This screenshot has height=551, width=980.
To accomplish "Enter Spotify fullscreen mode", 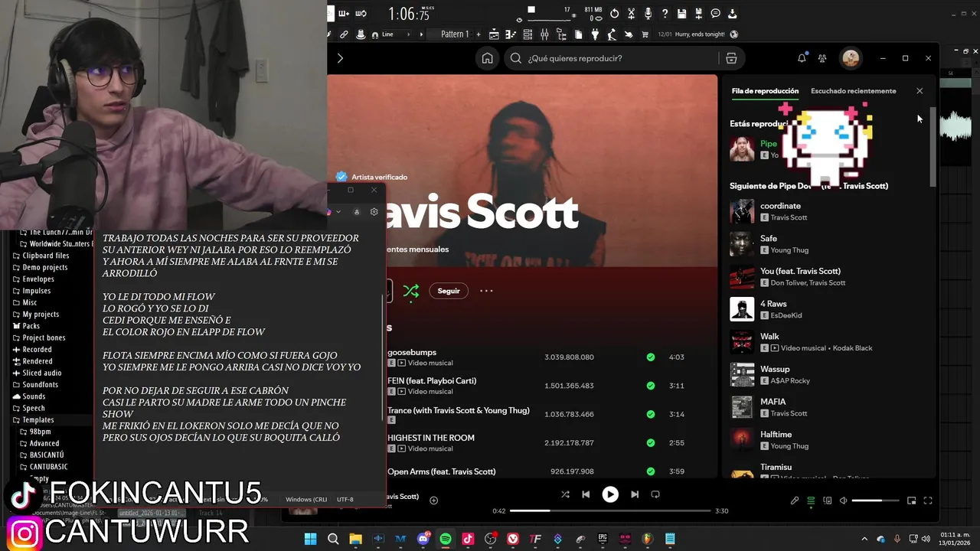I will click(x=928, y=500).
